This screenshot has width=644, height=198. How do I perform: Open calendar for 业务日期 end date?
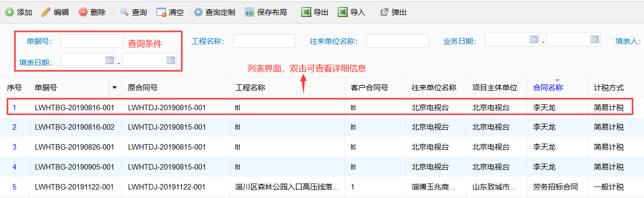[x=595, y=39]
